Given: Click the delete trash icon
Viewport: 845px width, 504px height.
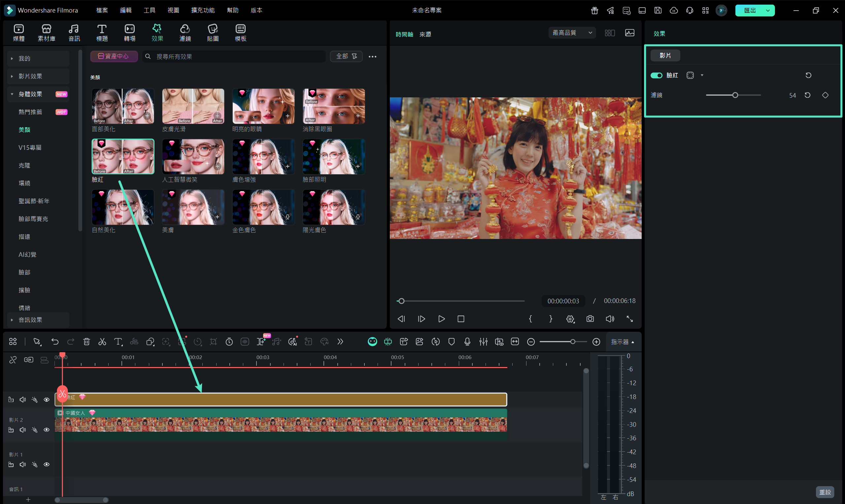Looking at the screenshot, I should click(x=86, y=342).
